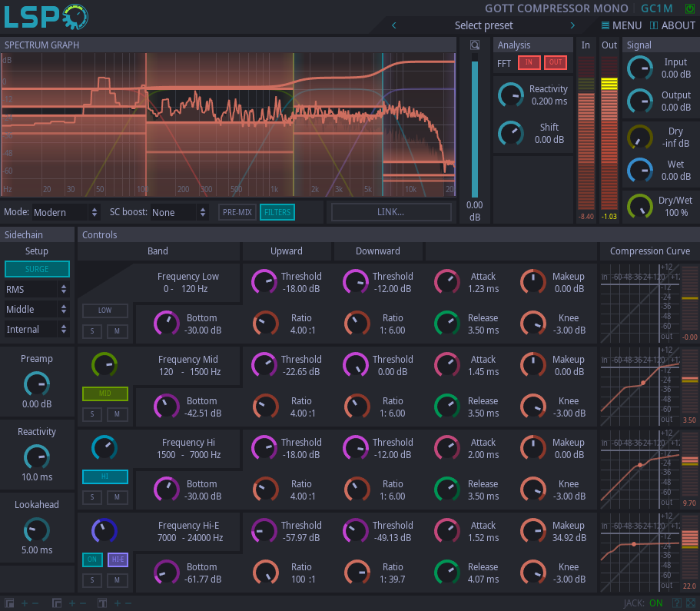
Task: Go to the previous preset arrow
Action: (x=394, y=25)
